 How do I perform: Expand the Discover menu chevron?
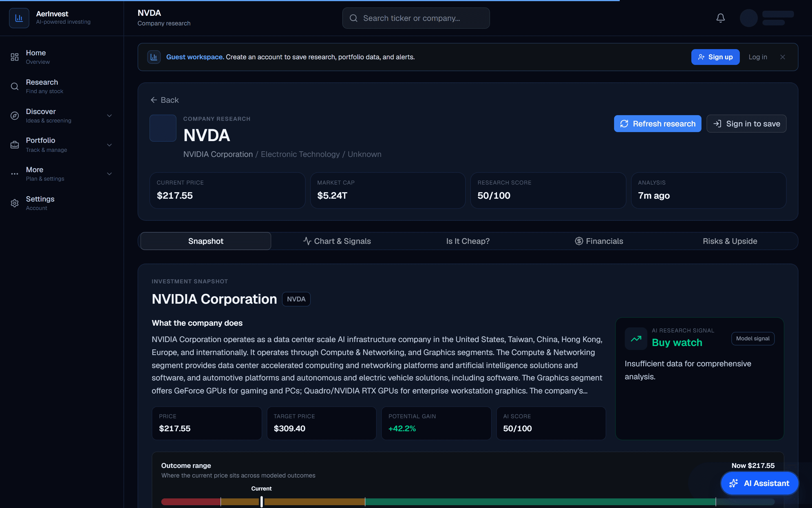tap(109, 116)
